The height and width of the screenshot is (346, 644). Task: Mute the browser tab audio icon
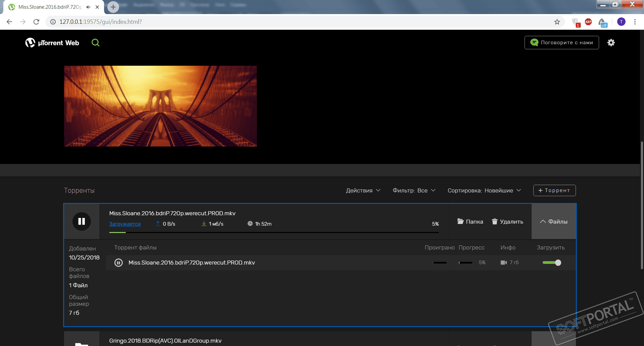(x=88, y=7)
